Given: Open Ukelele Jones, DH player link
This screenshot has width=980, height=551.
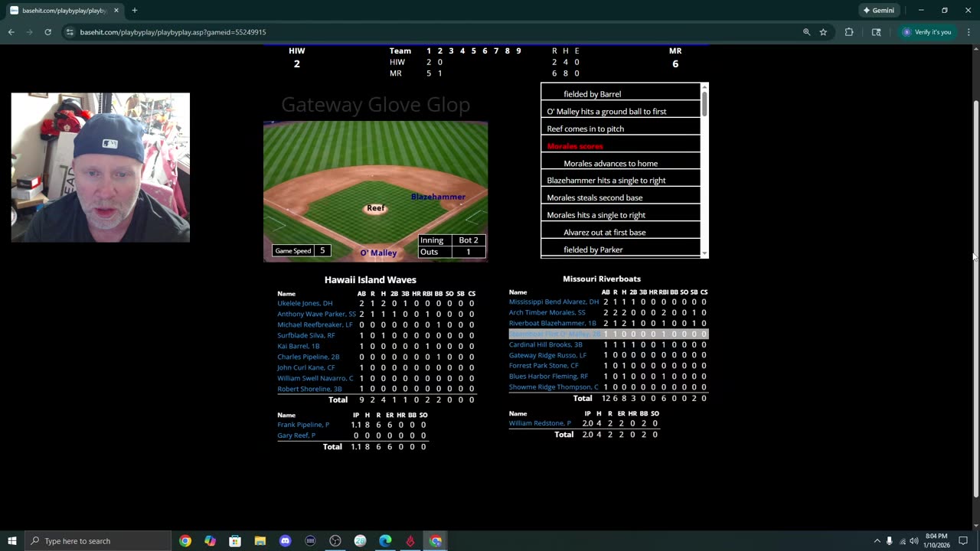Looking at the screenshot, I should [305, 303].
